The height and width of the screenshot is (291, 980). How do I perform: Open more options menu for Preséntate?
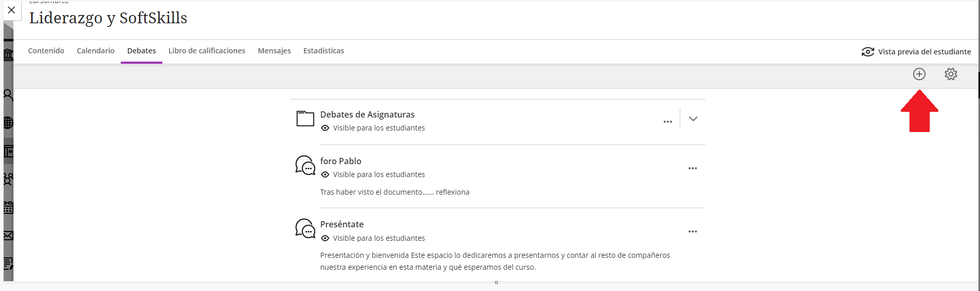[693, 231]
